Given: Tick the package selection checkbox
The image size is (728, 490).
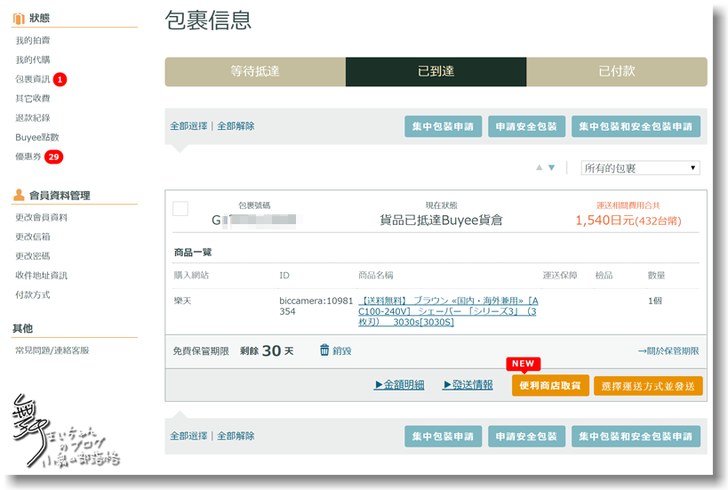Looking at the screenshot, I should pyautogui.click(x=180, y=208).
